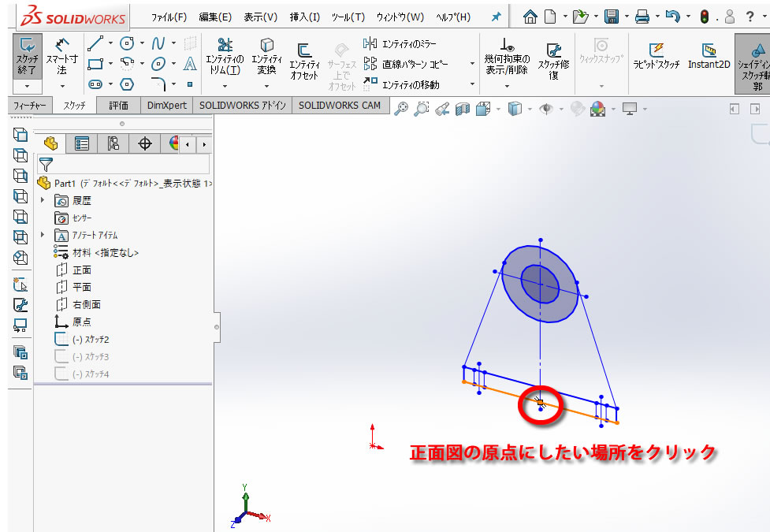Open dropdown under Convert Entities
The width and height of the screenshot is (770, 532).
point(266,87)
